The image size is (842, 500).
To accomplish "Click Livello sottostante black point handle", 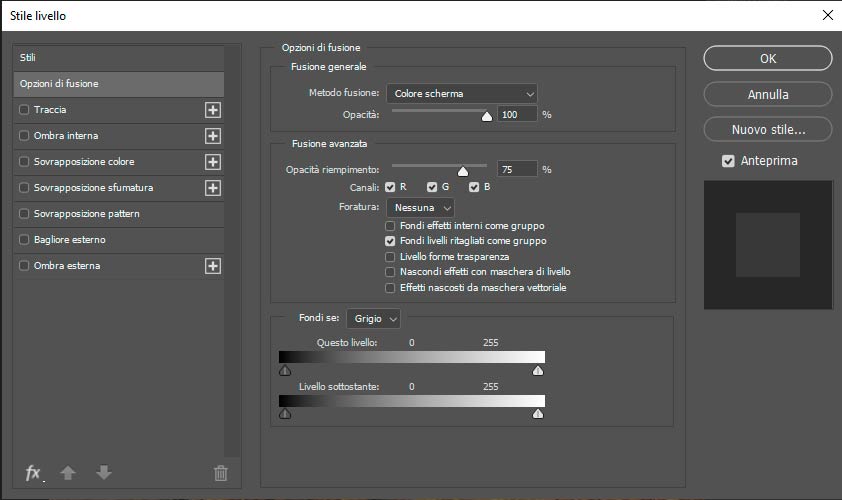I will (x=285, y=414).
